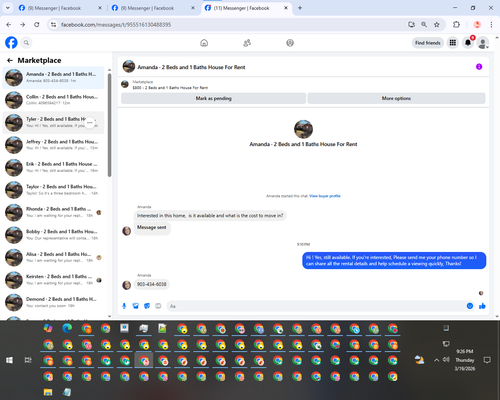The height and width of the screenshot is (400, 500).
Task: Click Mark as pending button
Action: click(x=213, y=98)
